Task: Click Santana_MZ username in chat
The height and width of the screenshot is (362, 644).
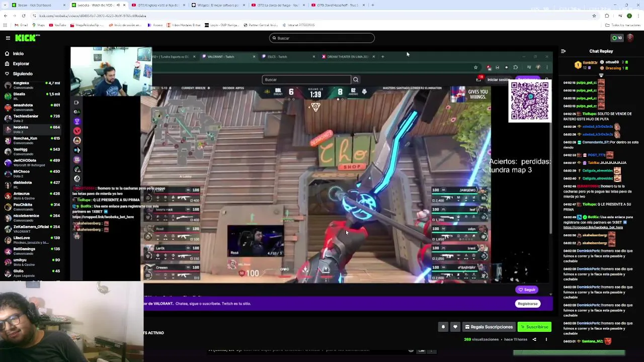Action: 592,341
